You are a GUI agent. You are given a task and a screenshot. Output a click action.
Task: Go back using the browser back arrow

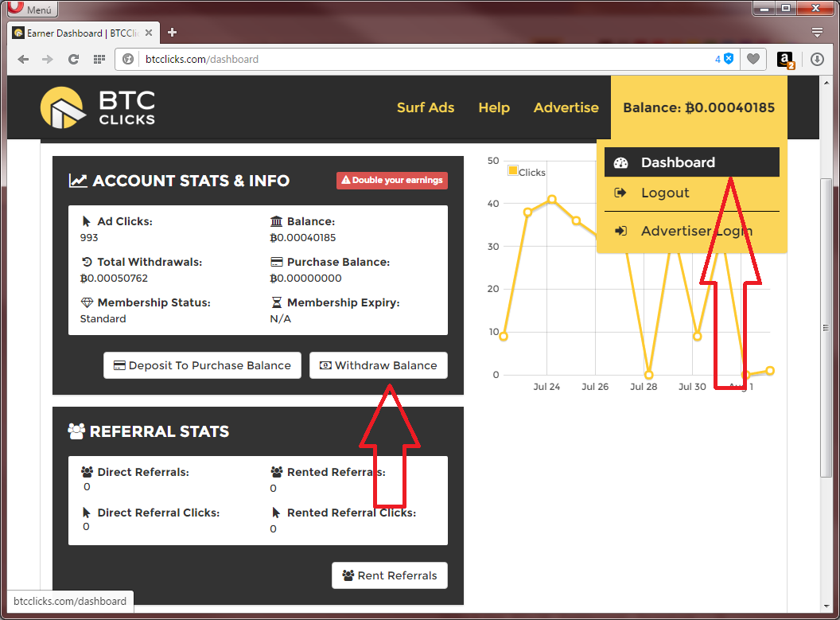click(24, 59)
